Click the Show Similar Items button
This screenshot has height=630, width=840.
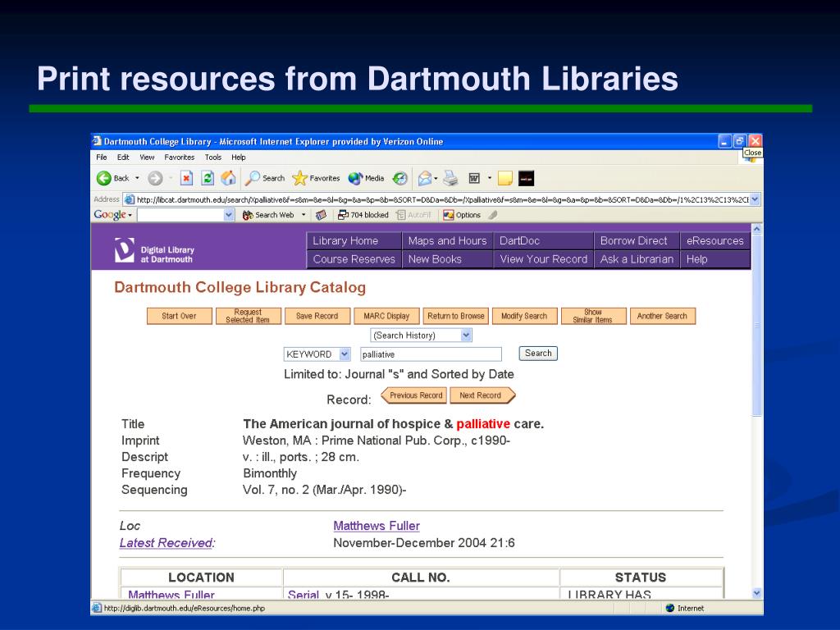click(593, 316)
